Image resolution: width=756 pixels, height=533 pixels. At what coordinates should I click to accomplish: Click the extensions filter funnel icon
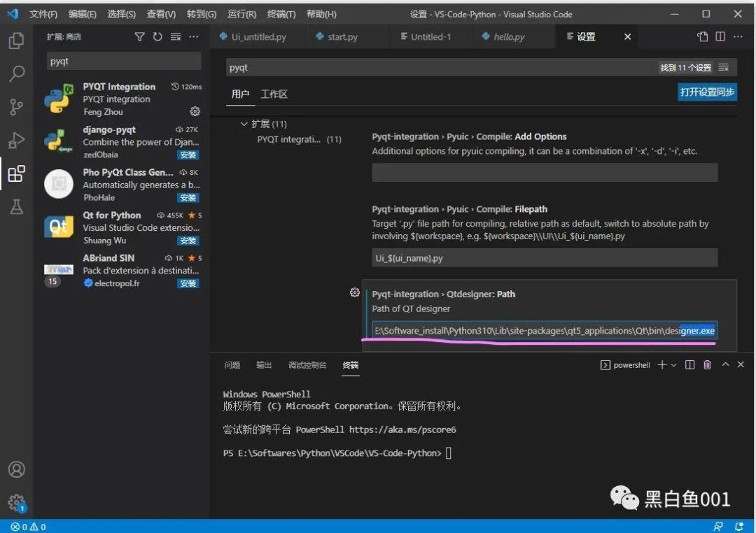point(139,36)
